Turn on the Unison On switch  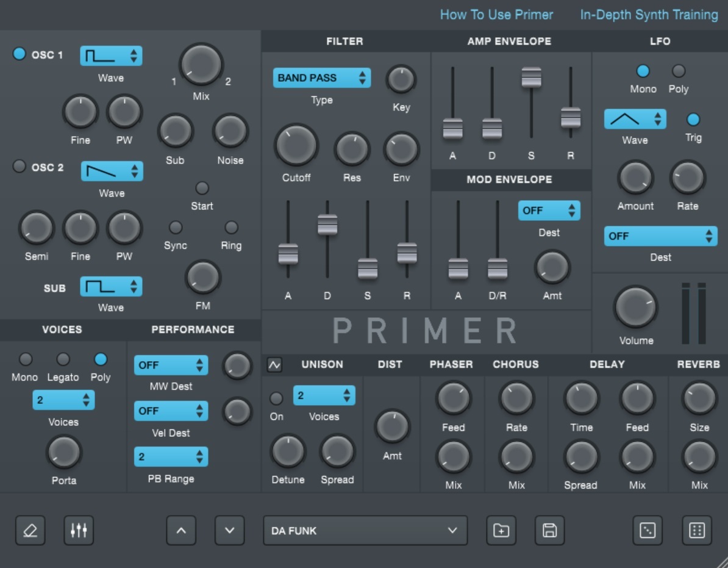[276, 398]
